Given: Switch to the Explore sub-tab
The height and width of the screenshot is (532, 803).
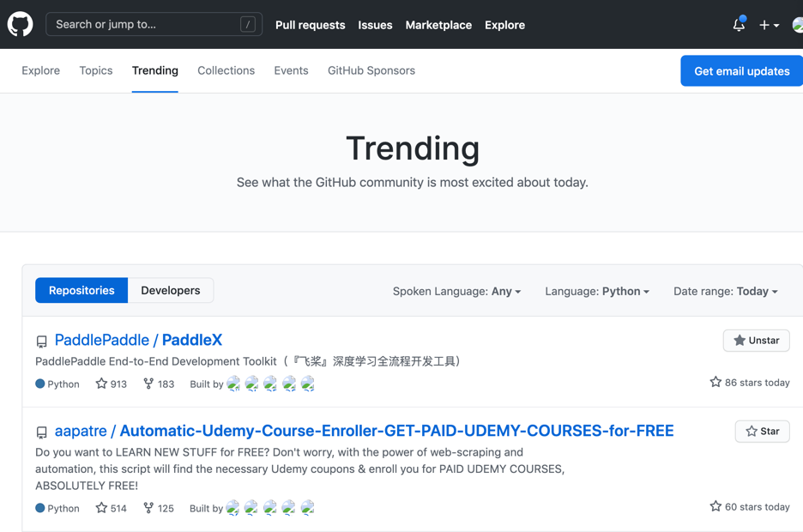Looking at the screenshot, I should [40, 70].
